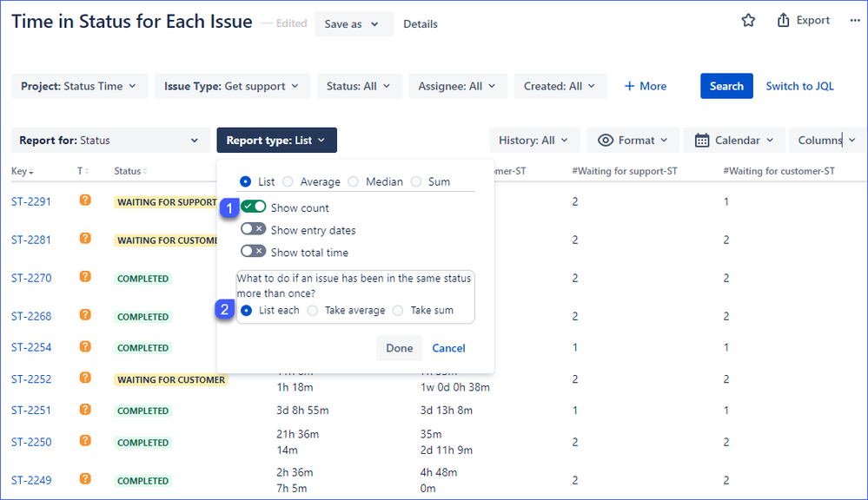Enable the Show total time toggle
This screenshot has height=500, width=868.
(x=254, y=251)
